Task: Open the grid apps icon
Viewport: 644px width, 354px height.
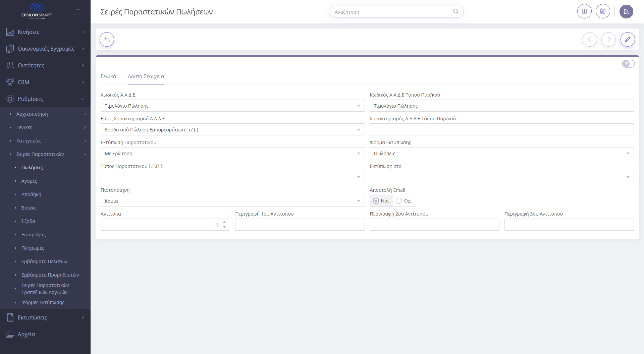Action: tap(584, 11)
